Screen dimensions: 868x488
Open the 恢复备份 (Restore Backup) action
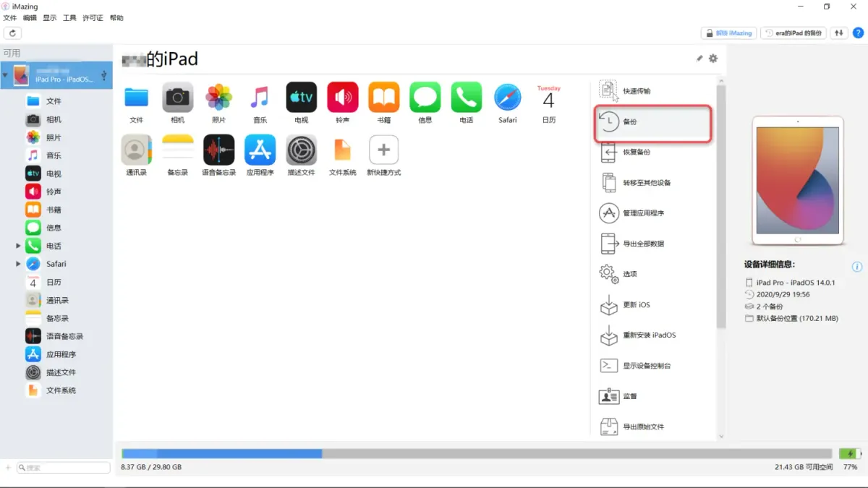coord(651,152)
